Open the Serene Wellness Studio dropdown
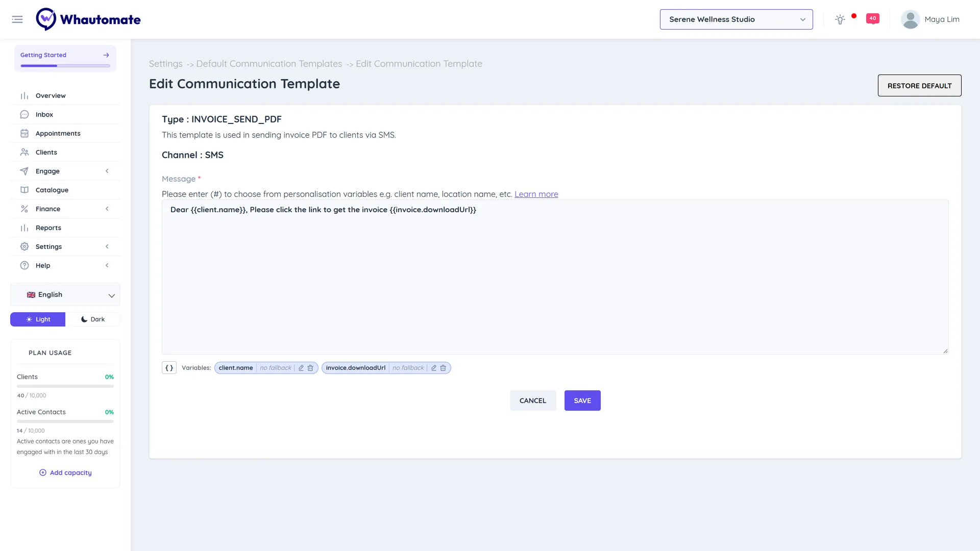This screenshot has height=551, width=980. coord(736,19)
